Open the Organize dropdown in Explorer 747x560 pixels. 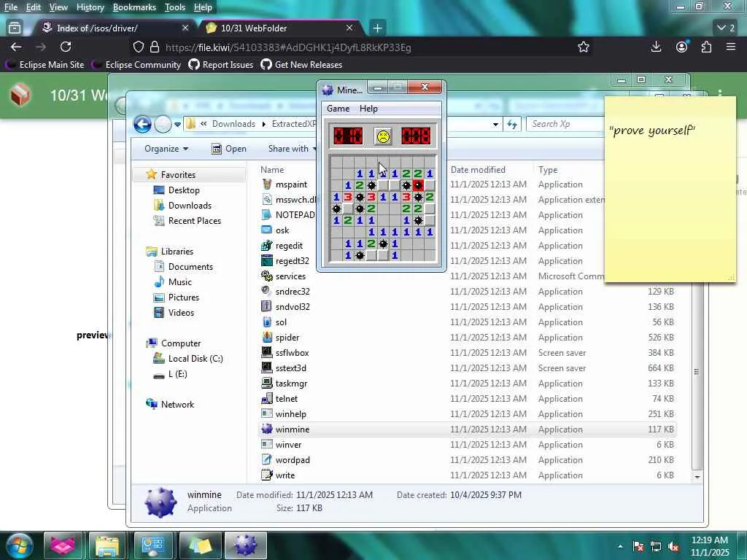coord(166,149)
